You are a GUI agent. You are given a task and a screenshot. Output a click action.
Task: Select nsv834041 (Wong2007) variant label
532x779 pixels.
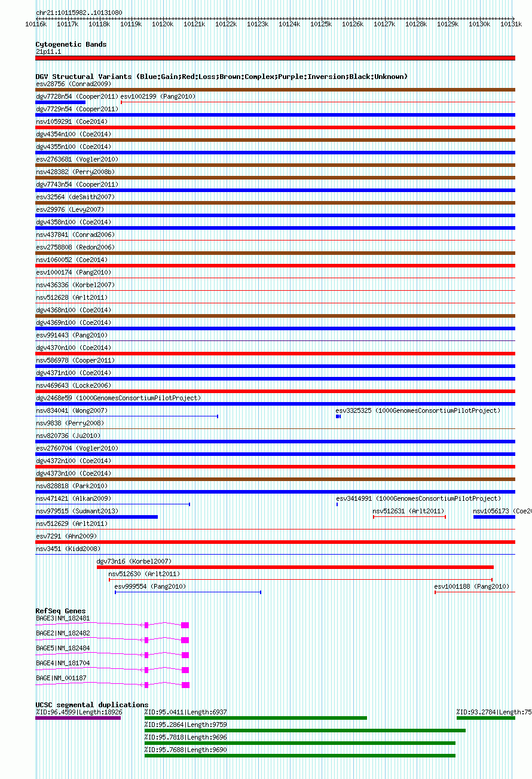72,411
